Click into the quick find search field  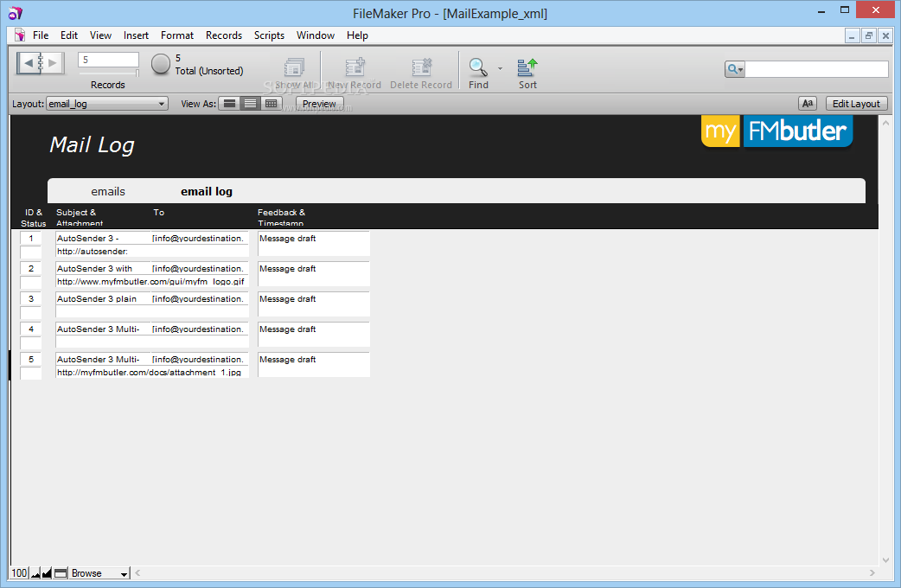coord(816,69)
